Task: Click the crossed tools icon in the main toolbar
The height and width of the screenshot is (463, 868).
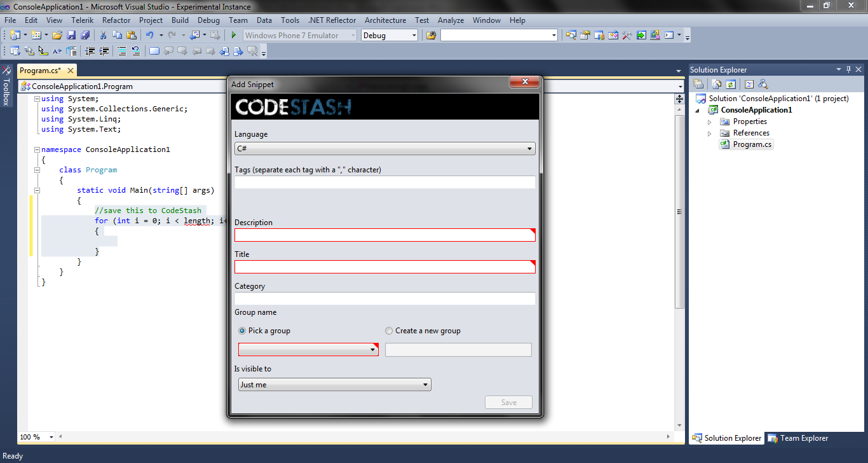Action: tap(627, 36)
